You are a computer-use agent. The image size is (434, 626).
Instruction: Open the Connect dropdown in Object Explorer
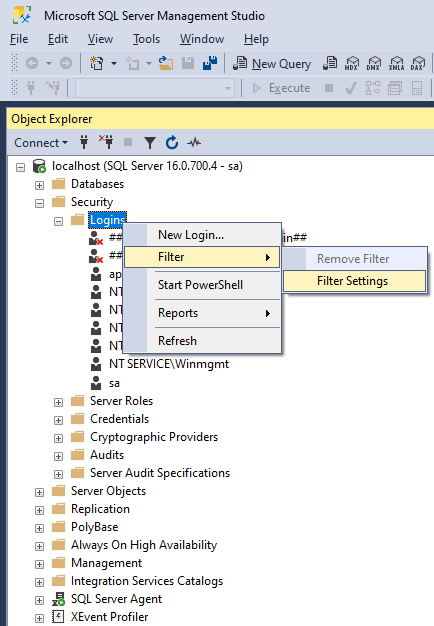(41, 143)
